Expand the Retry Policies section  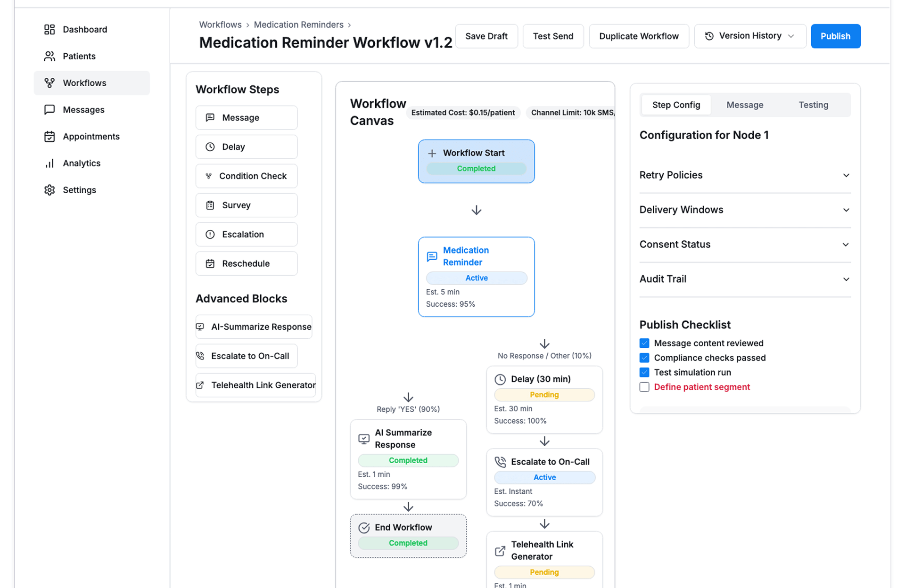click(x=745, y=175)
